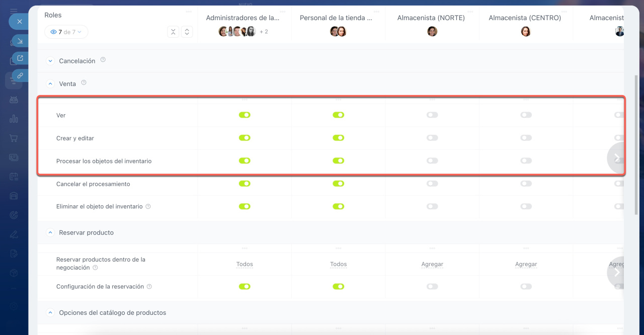Click help icon next to Cancelación
The width and height of the screenshot is (644, 335).
[103, 60]
